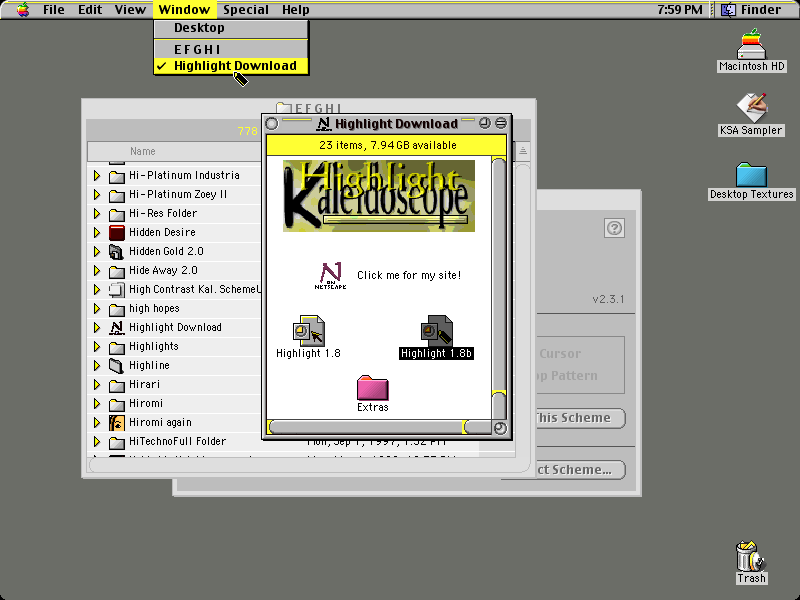Choose Highlight Download in the Window menu
This screenshot has height=600, width=800.
(x=231, y=66)
